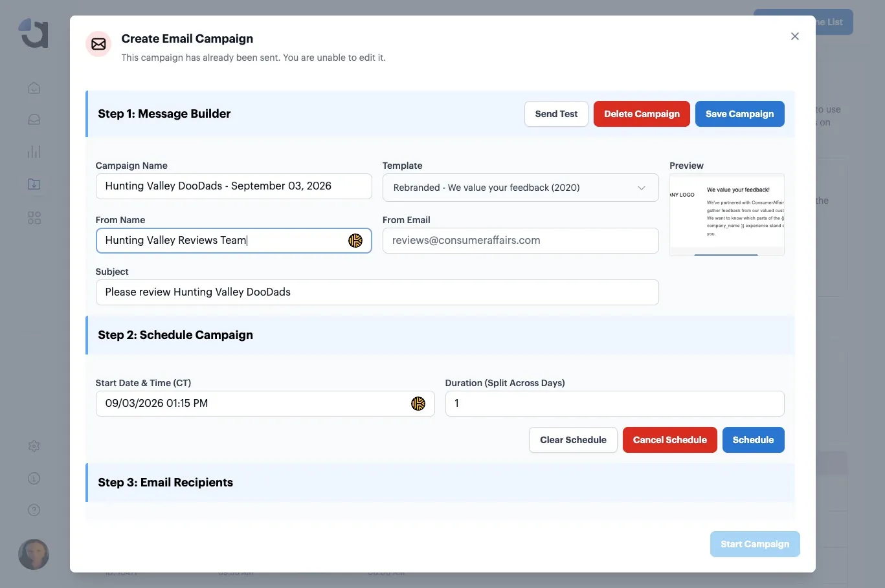This screenshot has height=588, width=885.
Task: Click the Cancel Schedule button
Action: (669, 440)
